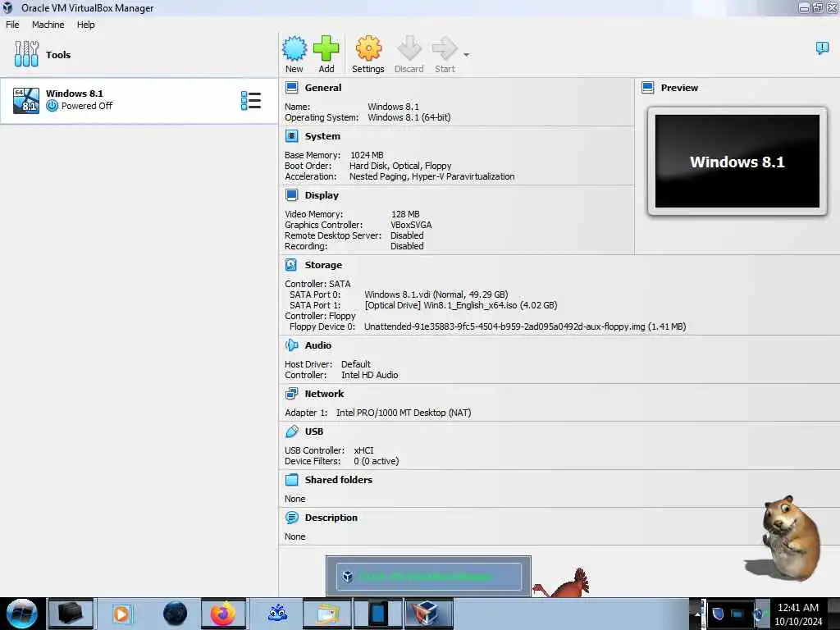
Task: Click the graphics controller value VBoxSVGA
Action: (412, 225)
